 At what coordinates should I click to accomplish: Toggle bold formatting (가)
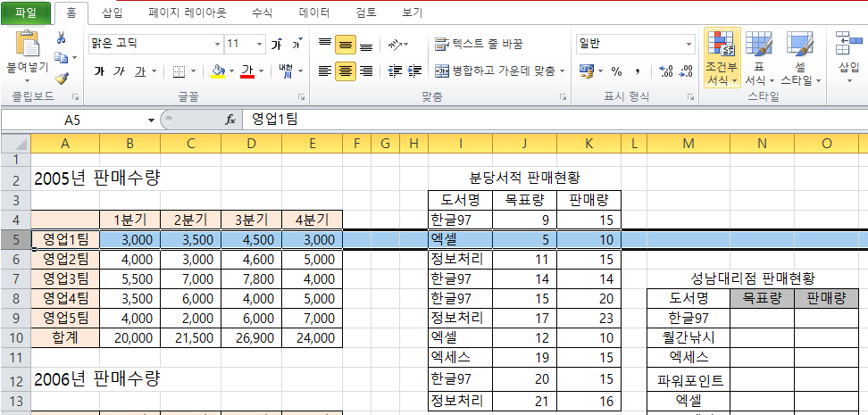click(x=99, y=71)
